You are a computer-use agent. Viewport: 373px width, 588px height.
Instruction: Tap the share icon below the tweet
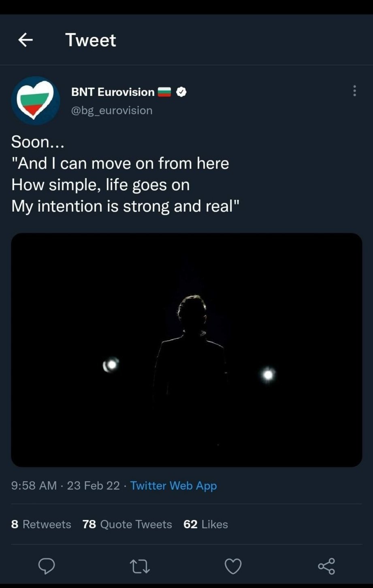click(x=326, y=566)
